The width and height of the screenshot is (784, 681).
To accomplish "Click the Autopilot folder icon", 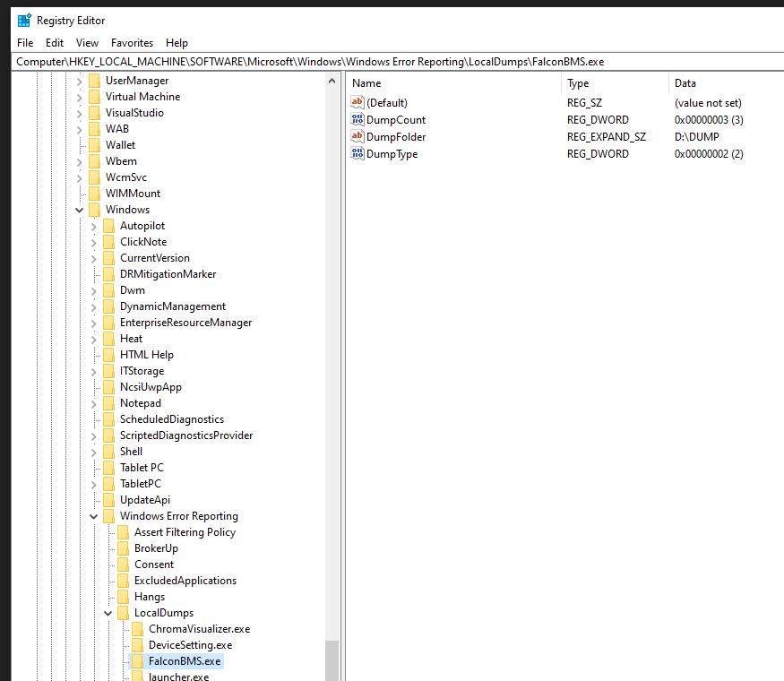I will click(109, 226).
